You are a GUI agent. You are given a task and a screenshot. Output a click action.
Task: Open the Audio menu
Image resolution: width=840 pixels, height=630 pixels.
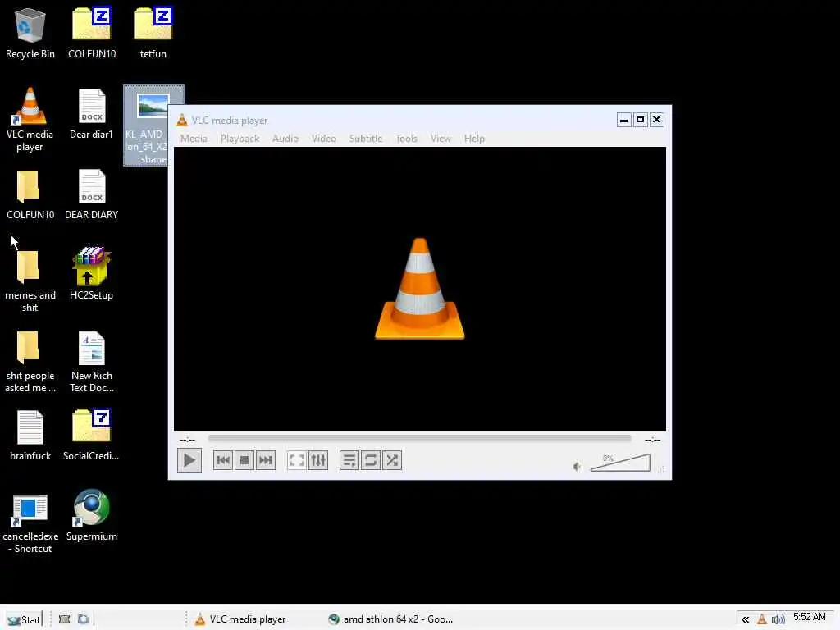[x=285, y=138]
